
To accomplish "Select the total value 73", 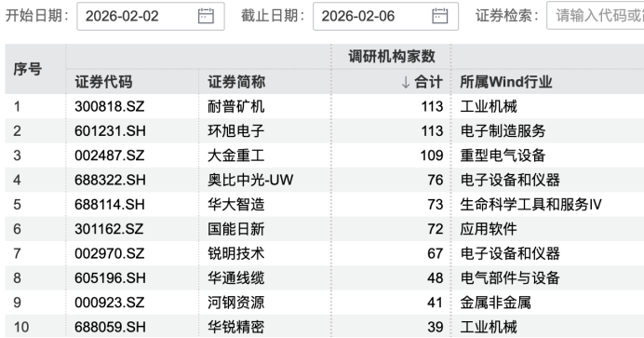I will [436, 205].
